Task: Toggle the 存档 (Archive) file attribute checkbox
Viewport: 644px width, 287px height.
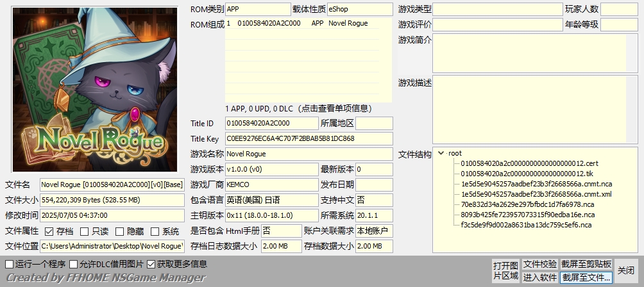Action: [x=49, y=231]
